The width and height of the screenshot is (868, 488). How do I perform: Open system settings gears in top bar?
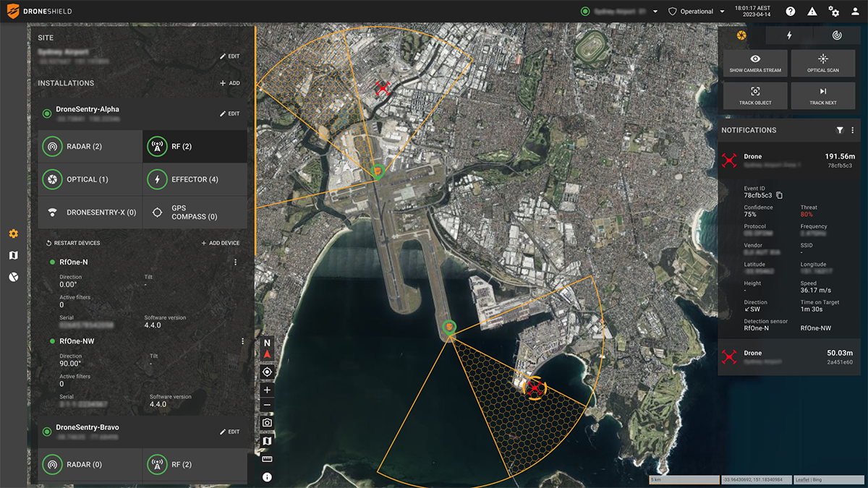point(834,12)
